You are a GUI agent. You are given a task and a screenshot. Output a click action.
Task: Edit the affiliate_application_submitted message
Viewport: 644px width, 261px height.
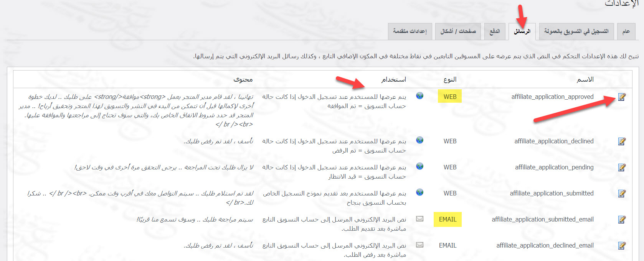tap(622, 194)
